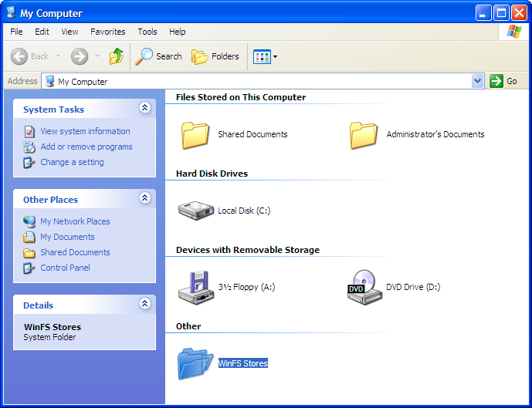
Task: Click the DVD Drive (D:) label
Action: [413, 287]
